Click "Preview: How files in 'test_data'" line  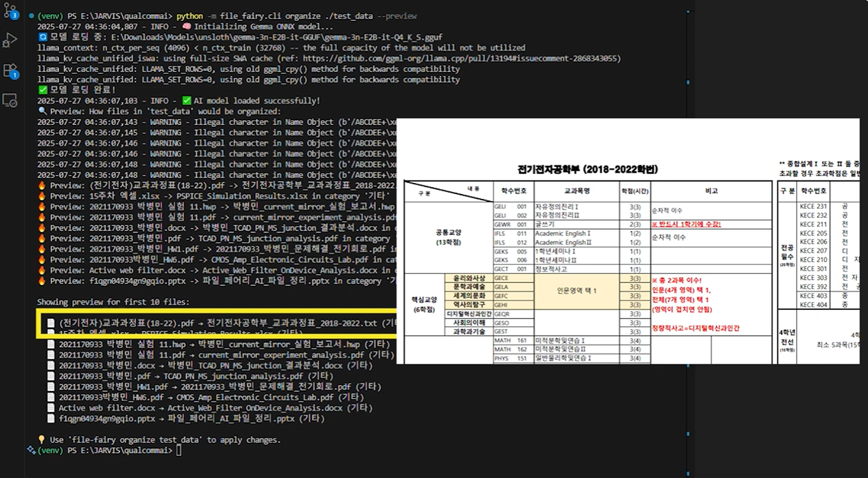(160, 111)
